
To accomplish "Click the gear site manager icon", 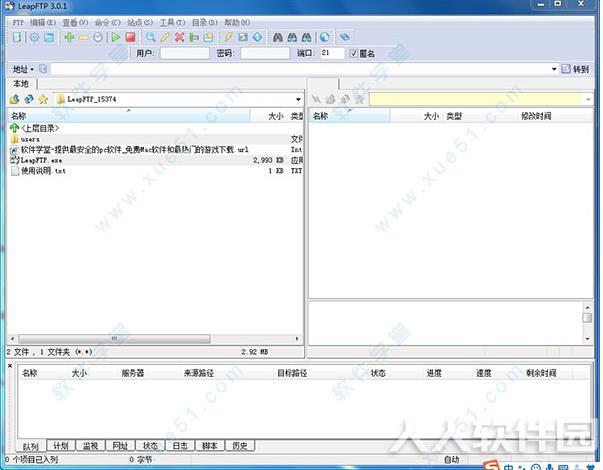I will pos(35,37).
